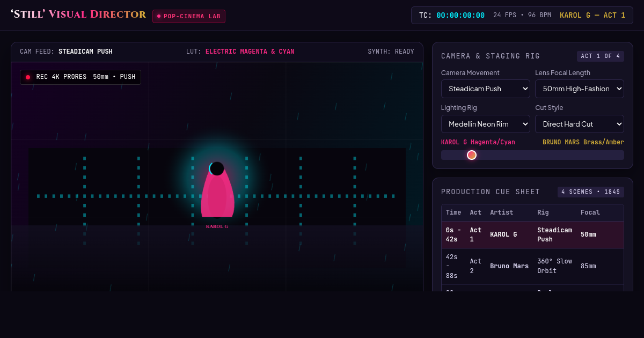The width and height of the screenshot is (644, 338).
Task: Click the Steadicam Push cell in cue sheet
Action: (x=554, y=235)
